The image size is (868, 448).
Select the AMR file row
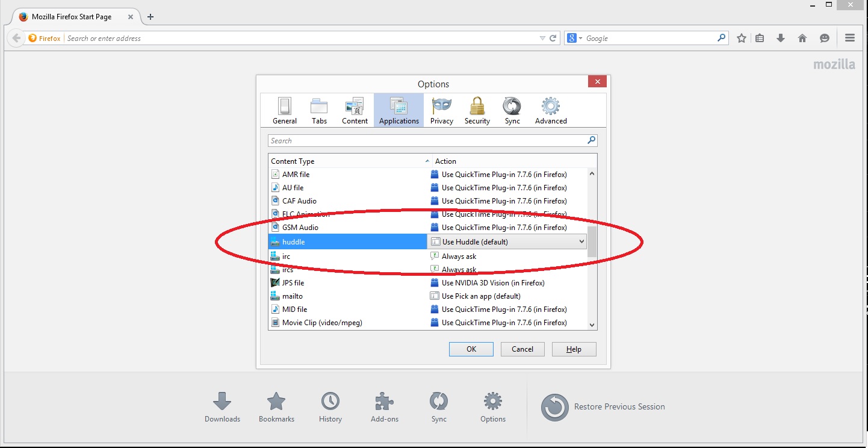427,174
